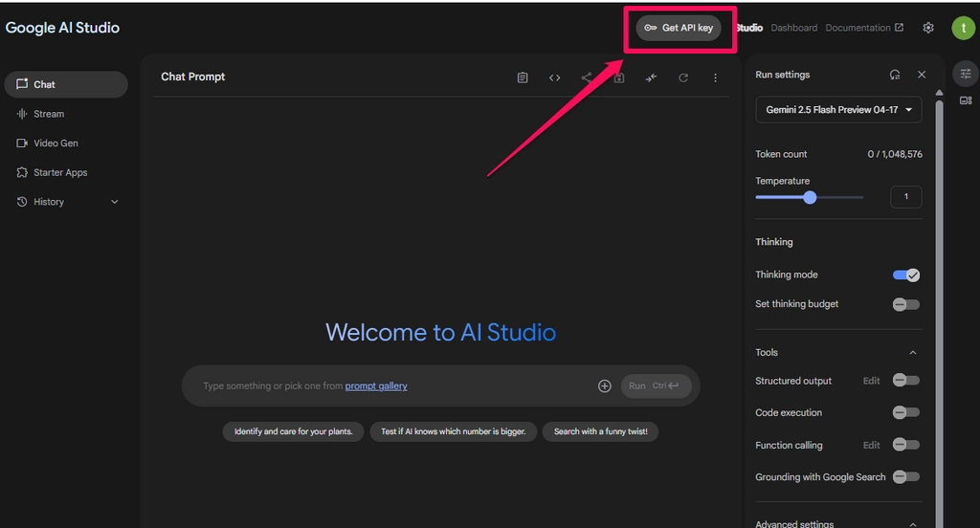Pick 'Test if AI knows which number is bigger' chip
Screen dimensions: 980x528
pyautogui.click(x=453, y=431)
